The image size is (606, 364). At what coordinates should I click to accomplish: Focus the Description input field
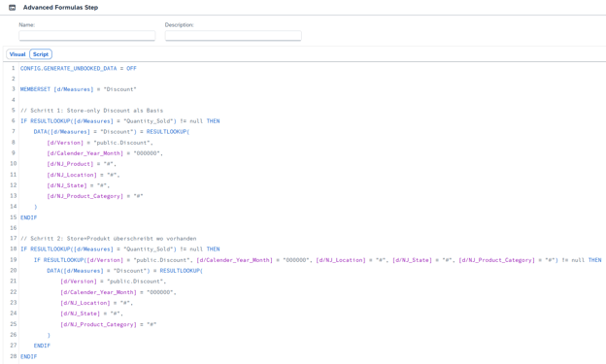(x=233, y=36)
